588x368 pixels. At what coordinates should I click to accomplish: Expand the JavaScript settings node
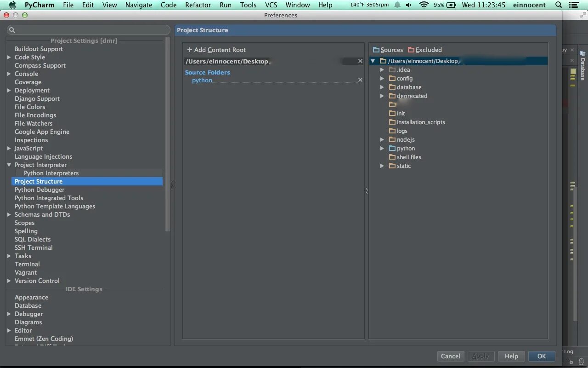[x=9, y=148]
